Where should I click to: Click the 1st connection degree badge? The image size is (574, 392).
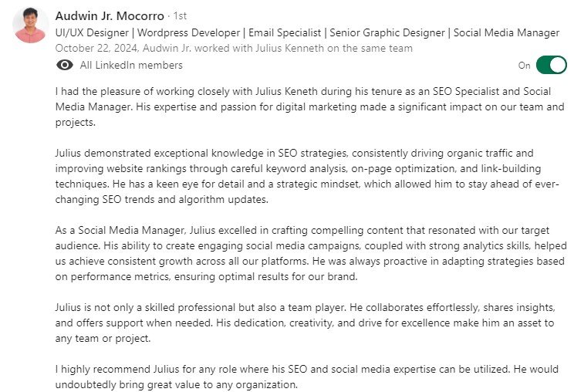(178, 16)
